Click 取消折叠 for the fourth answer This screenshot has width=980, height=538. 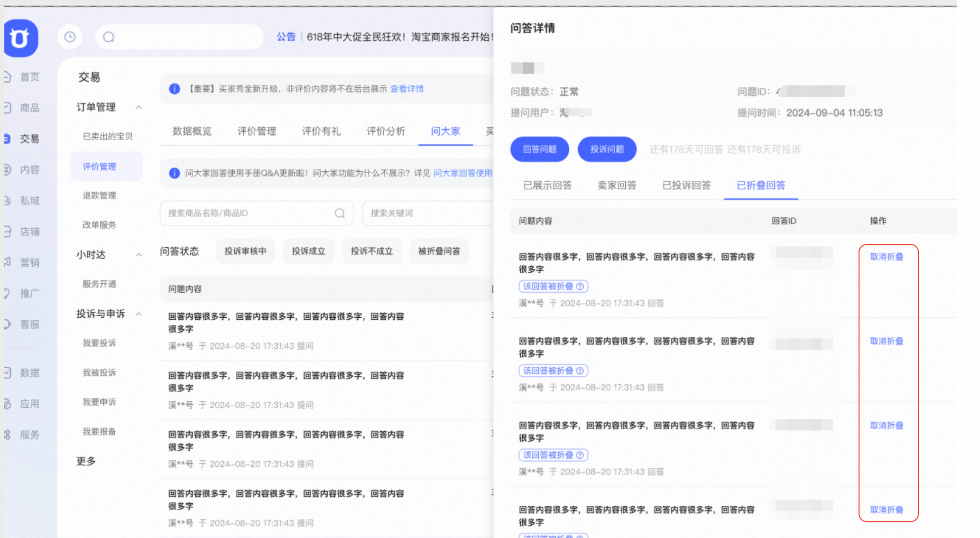pos(887,510)
